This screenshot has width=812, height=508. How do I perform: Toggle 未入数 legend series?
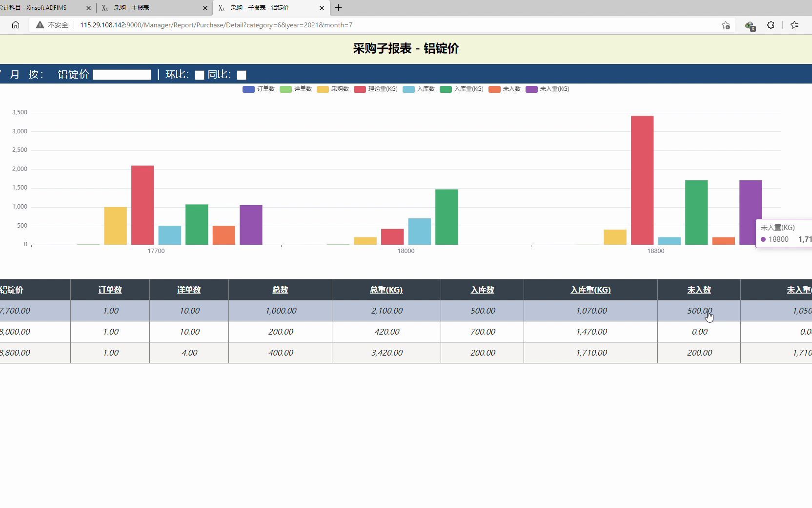tap(505, 89)
